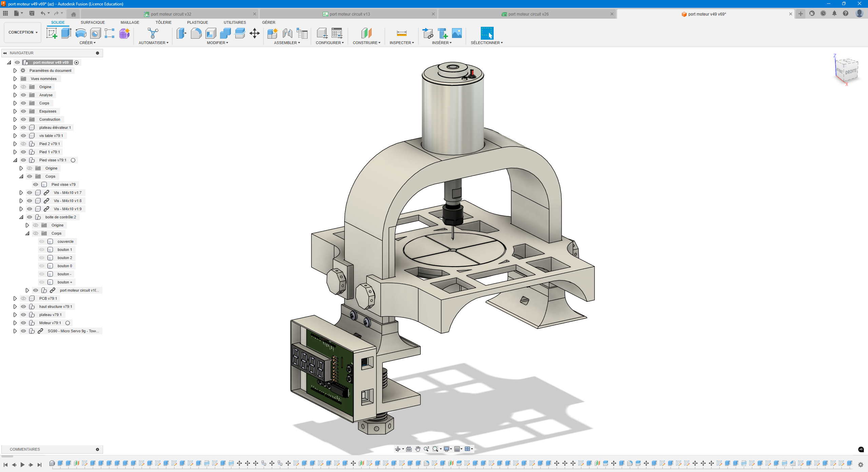The width and height of the screenshot is (868, 472).
Task: Open the CONCEPTION workspace dropdown
Action: [23, 32]
